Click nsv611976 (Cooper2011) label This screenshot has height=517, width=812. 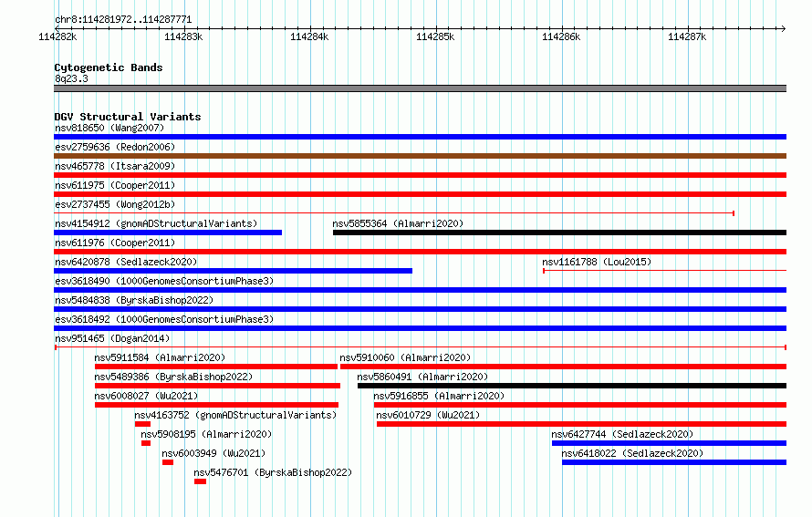point(115,243)
